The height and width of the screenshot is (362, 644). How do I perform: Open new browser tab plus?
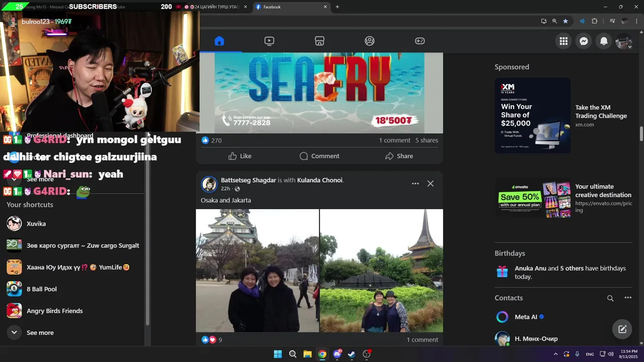337,7
